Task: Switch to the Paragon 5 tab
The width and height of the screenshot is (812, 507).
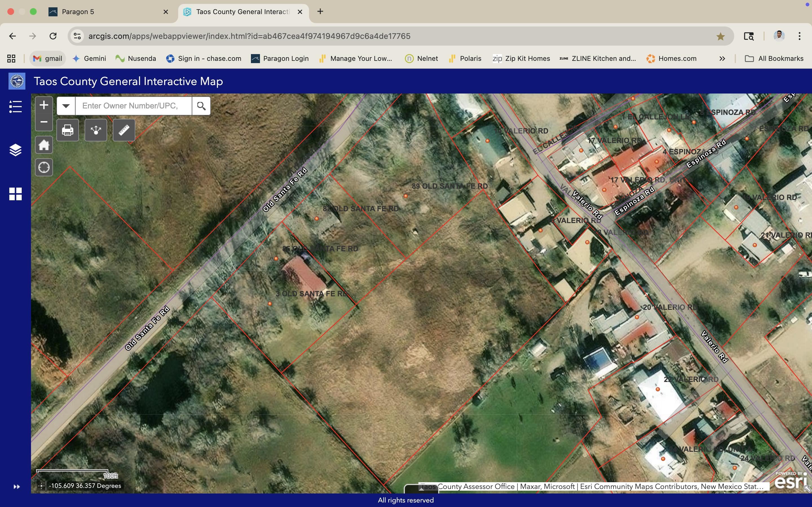Action: click(x=107, y=12)
